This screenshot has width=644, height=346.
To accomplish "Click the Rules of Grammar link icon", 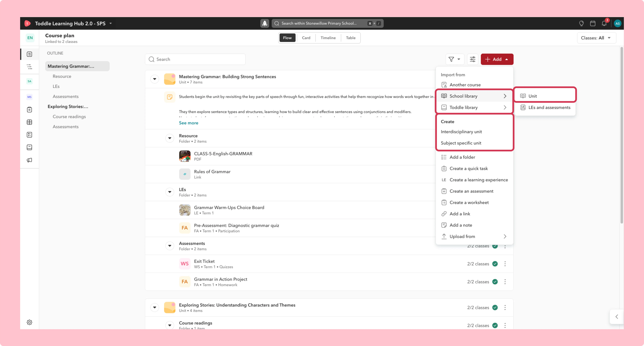I will 185,174.
